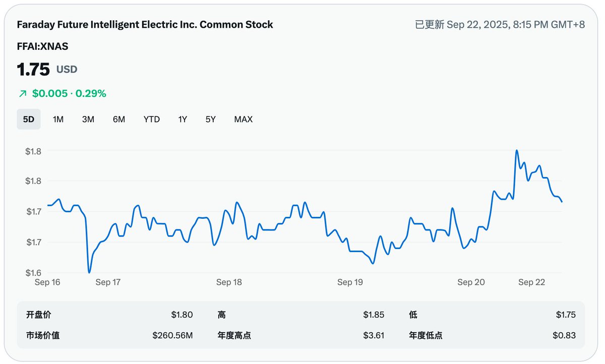
Task: Click the $260.56M market cap value
Action: (x=172, y=335)
